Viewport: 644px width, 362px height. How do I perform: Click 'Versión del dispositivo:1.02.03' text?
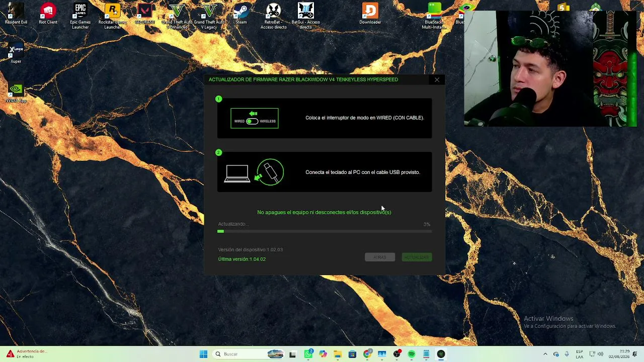[x=251, y=250]
